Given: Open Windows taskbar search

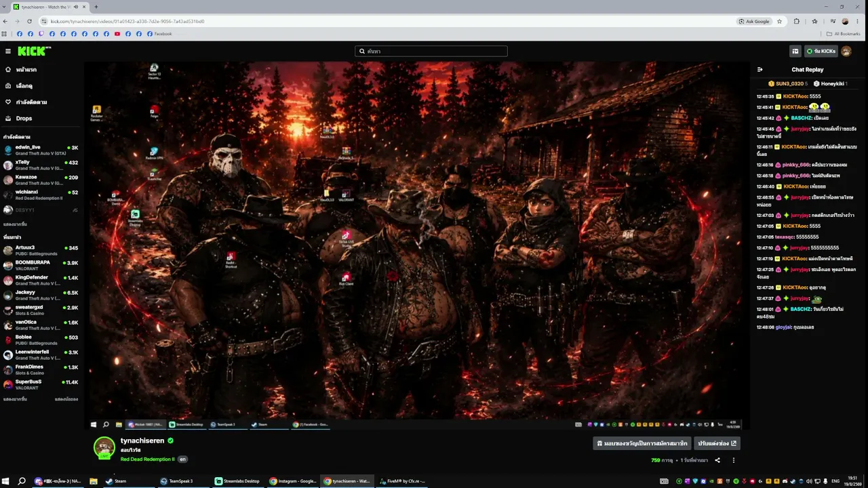Looking at the screenshot, I should click(22, 481).
